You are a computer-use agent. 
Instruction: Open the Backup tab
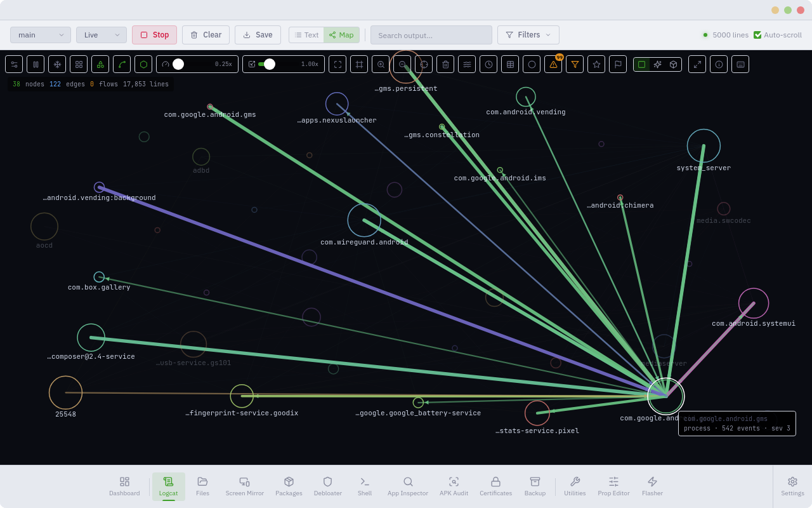(x=535, y=486)
